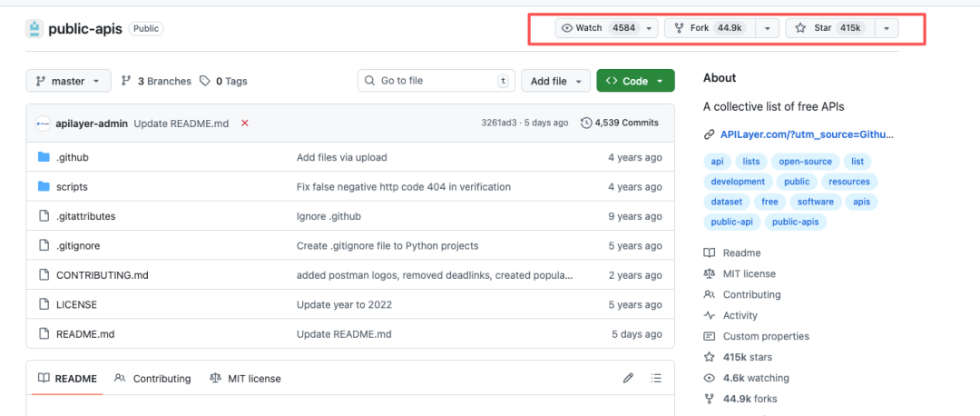Open the 4,539 Commits history
980x416 pixels.
pyautogui.click(x=620, y=124)
